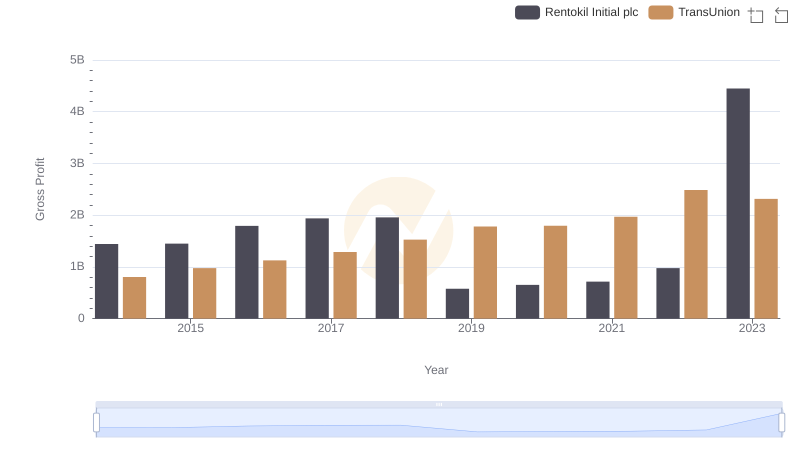
Task: Click the 5B y-axis label
Action: tap(77, 60)
